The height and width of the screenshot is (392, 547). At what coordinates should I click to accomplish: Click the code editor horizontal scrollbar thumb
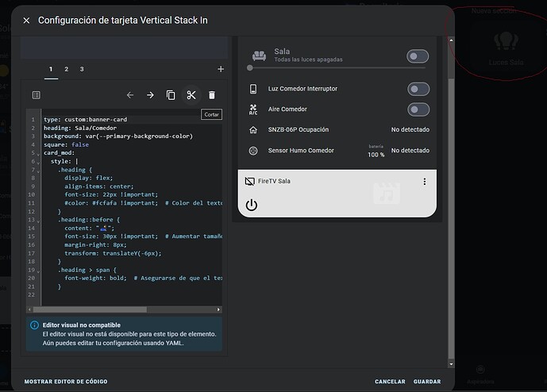click(90, 309)
